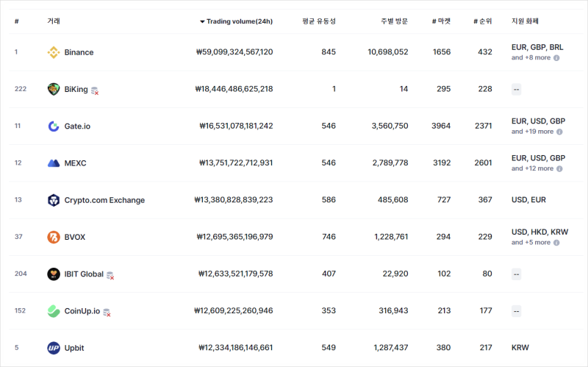
Task: Click 'KRW' currency in Upbit row
Action: [520, 347]
